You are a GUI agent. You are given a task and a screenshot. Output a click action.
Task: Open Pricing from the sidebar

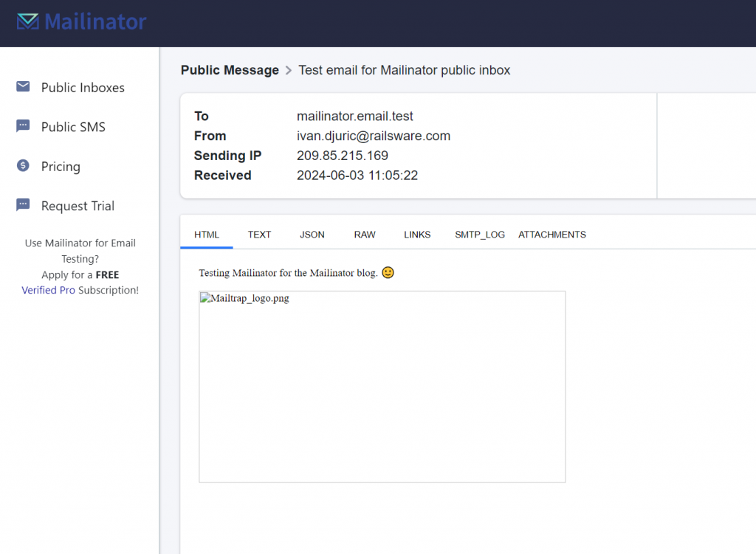(61, 167)
